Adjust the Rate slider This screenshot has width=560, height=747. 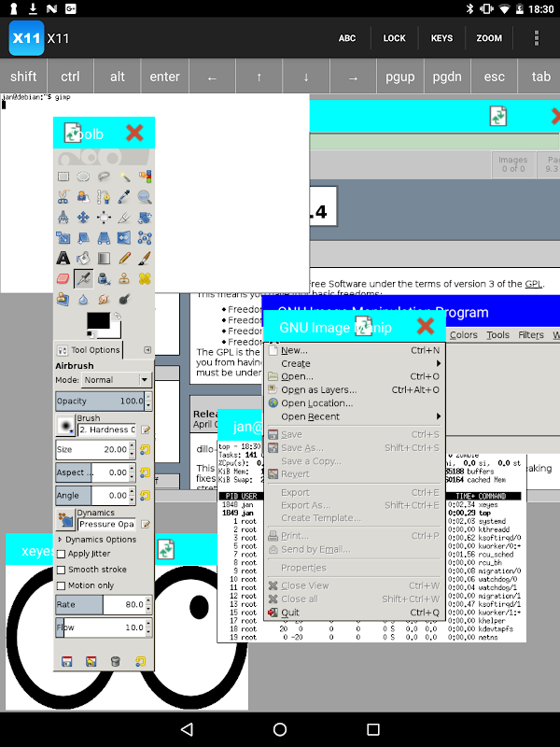[x=100, y=604]
